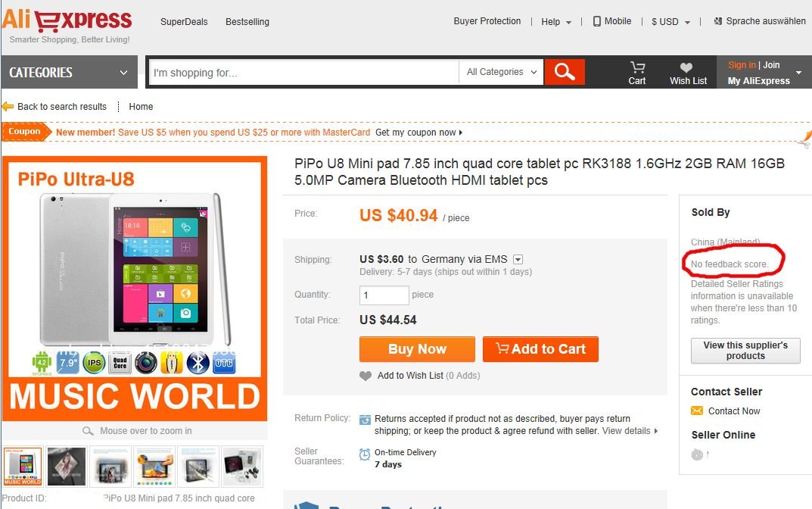Expand the CATEGORIES dropdown

(69, 72)
